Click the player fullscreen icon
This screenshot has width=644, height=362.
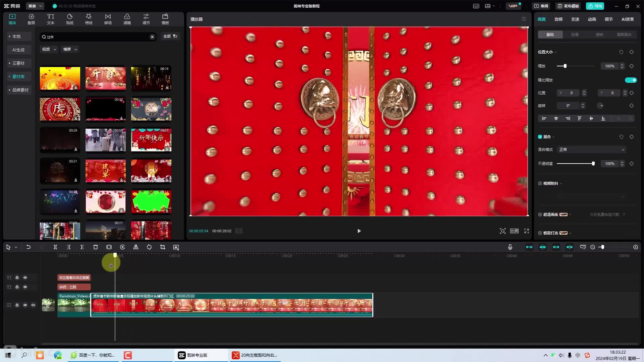tap(527, 231)
